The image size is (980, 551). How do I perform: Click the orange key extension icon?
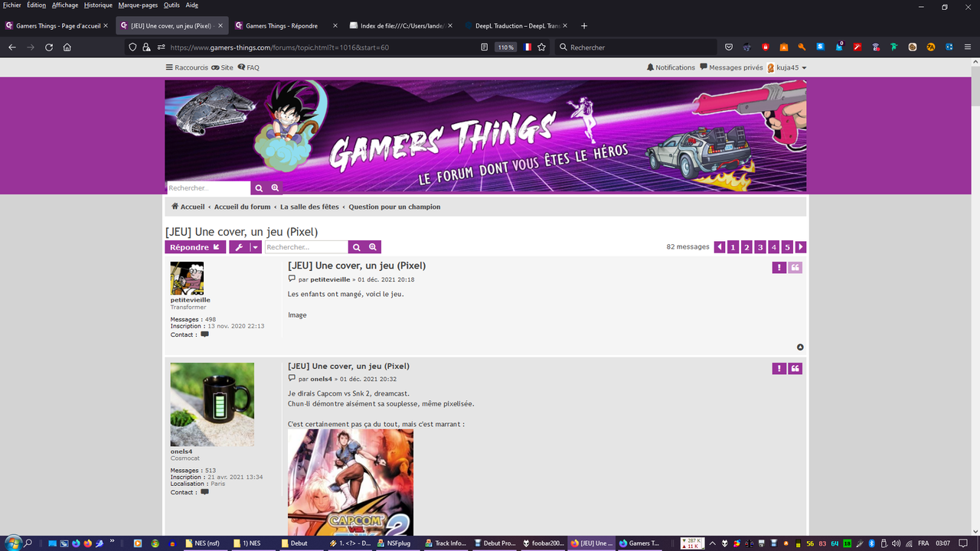802,47
